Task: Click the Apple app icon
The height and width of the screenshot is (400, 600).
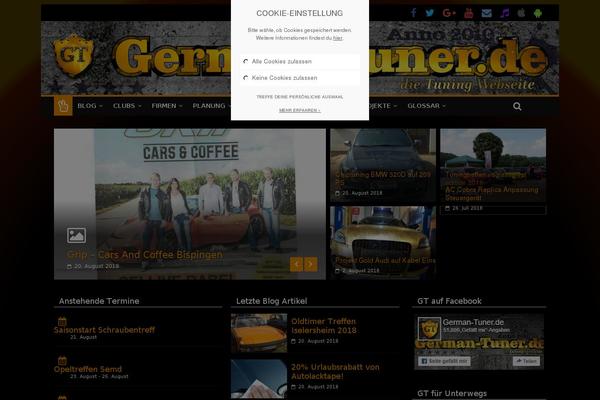Action: [521, 13]
